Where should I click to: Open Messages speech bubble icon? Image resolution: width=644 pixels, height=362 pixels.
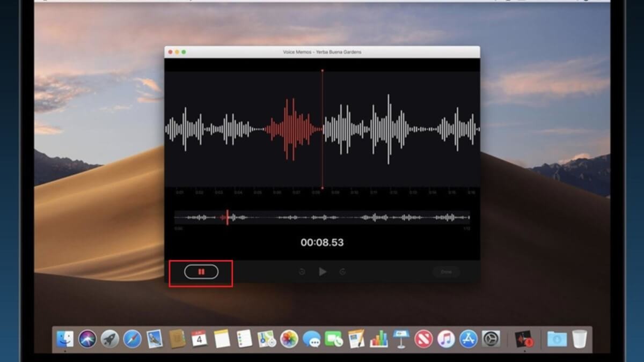point(311,338)
